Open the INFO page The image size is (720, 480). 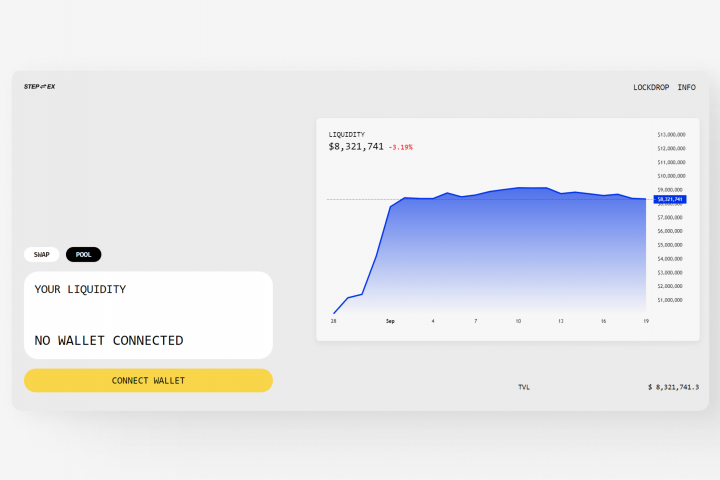point(686,87)
